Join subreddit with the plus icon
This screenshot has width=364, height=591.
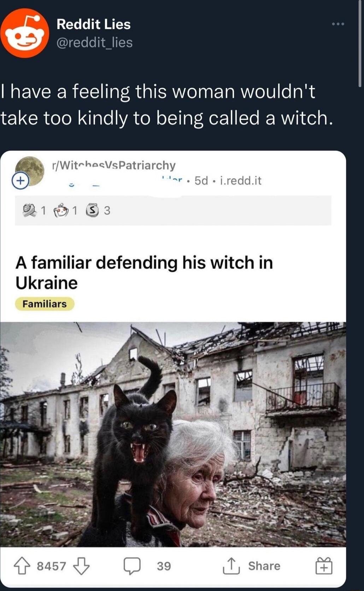click(x=20, y=181)
